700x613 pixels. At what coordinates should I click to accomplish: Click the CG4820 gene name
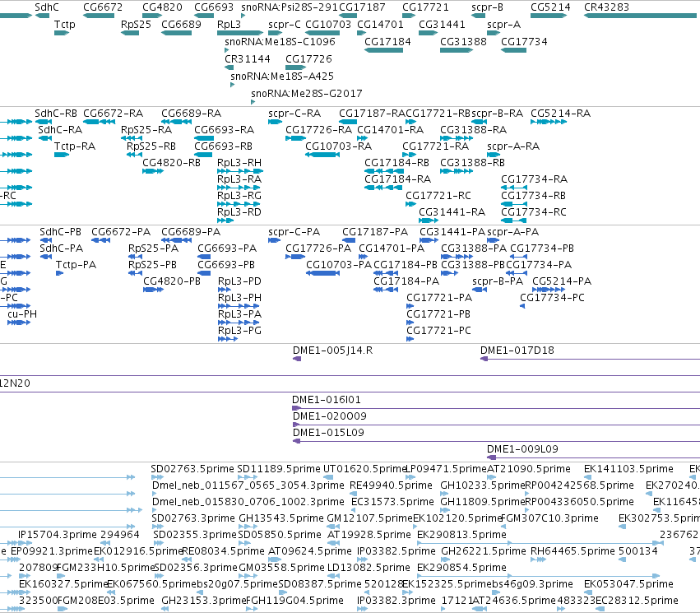(162, 7)
